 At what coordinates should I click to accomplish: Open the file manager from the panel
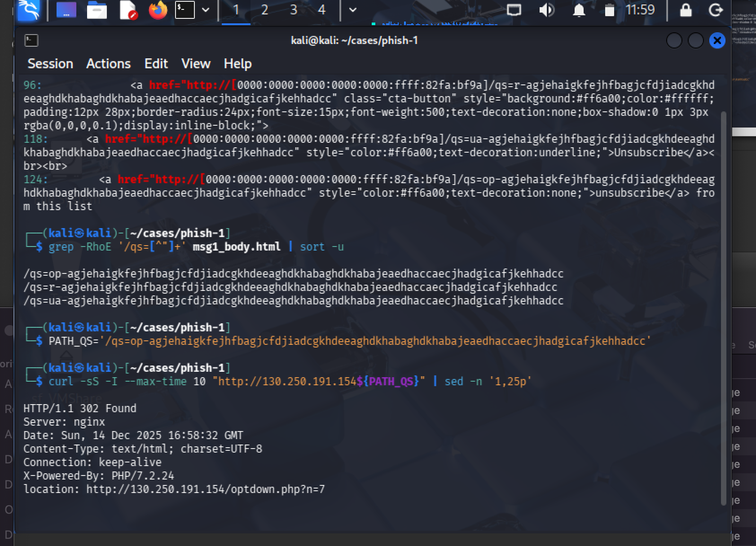coord(97,10)
